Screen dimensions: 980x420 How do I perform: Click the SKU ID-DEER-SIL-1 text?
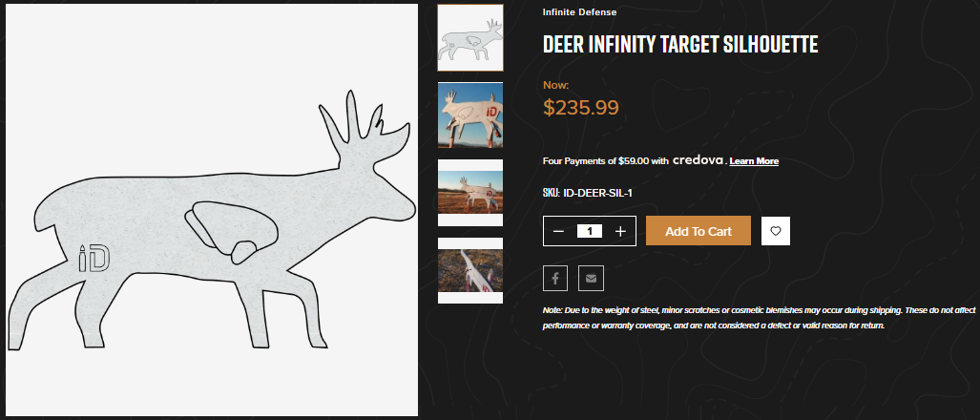(588, 193)
